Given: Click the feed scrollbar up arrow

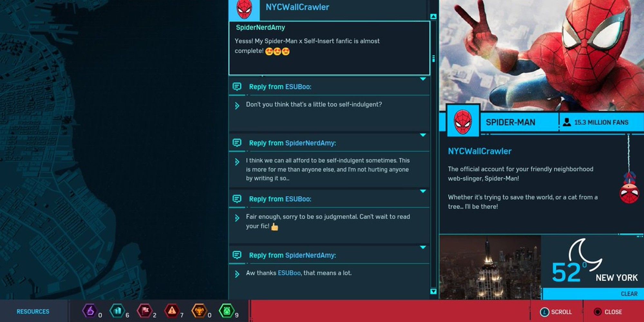Looking at the screenshot, I should [433, 16].
